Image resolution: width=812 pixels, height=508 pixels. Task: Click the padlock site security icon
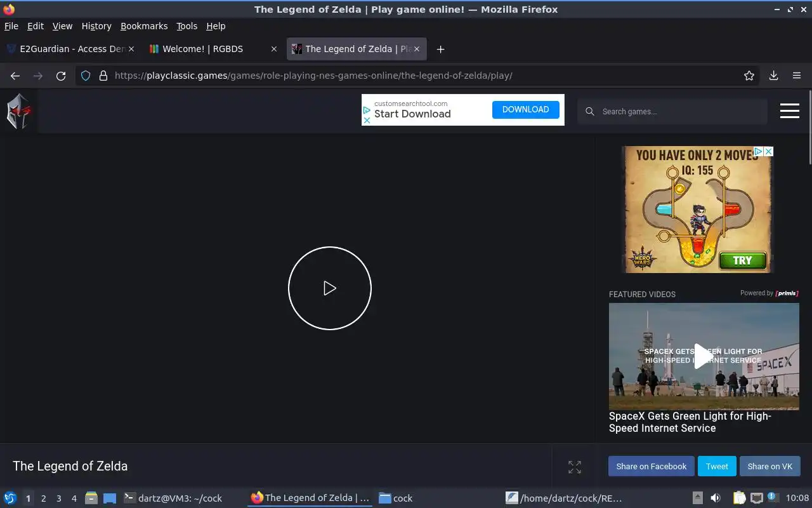point(103,76)
